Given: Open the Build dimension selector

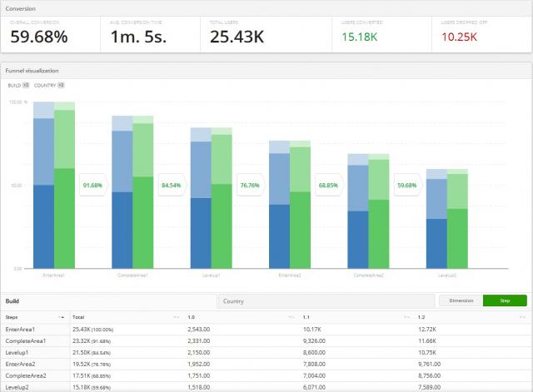Looking at the screenshot, I should click(x=108, y=300).
